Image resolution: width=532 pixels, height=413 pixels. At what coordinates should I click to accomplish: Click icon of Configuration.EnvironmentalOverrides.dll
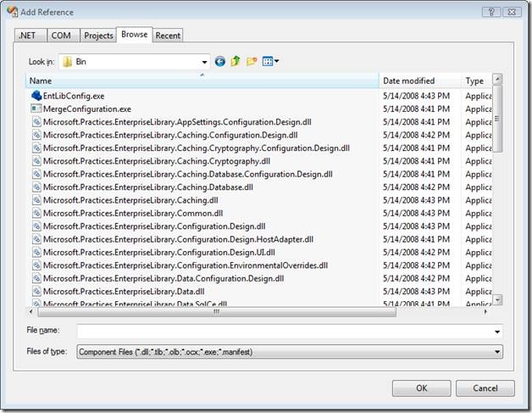coord(36,265)
